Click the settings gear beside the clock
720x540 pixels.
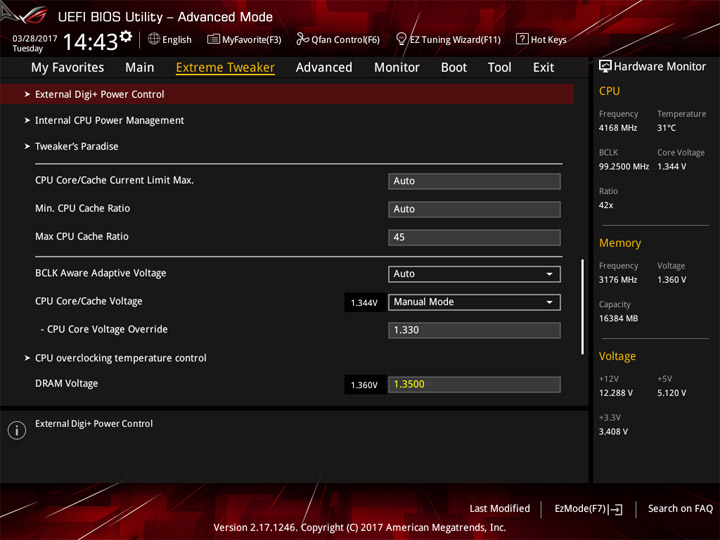tap(126, 36)
